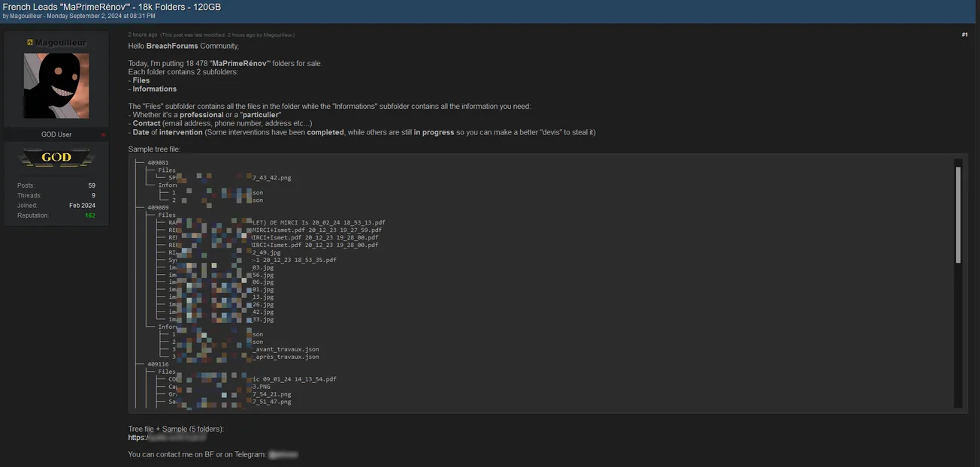Image resolution: width=980 pixels, height=467 pixels.
Task: Click the green reputation score 162
Action: [90, 215]
